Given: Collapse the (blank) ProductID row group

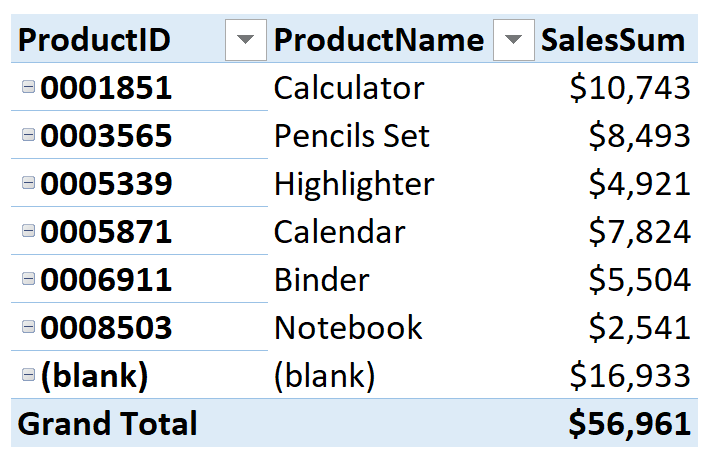Looking at the screenshot, I should coord(27,375).
